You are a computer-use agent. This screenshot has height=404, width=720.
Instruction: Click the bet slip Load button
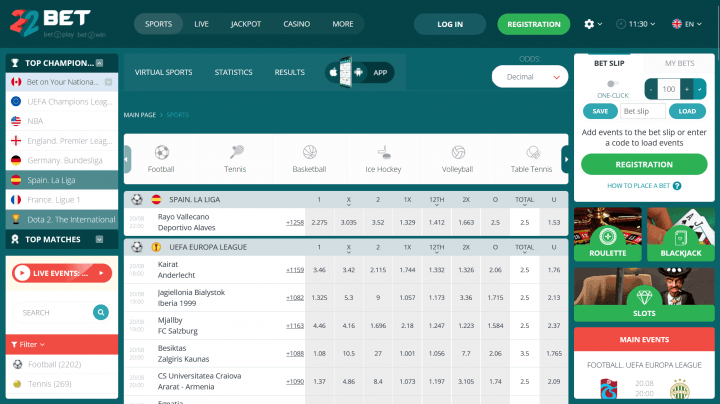point(687,111)
